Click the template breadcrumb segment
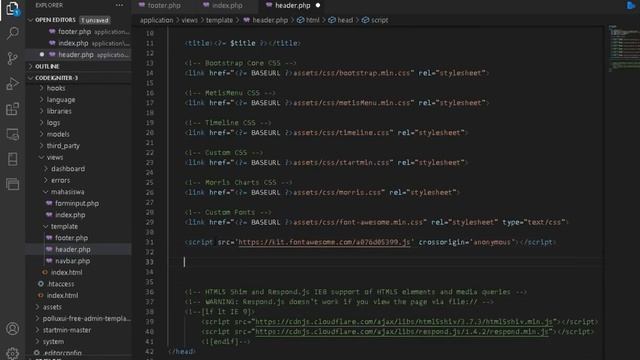This screenshot has height=360, width=640. [x=219, y=20]
